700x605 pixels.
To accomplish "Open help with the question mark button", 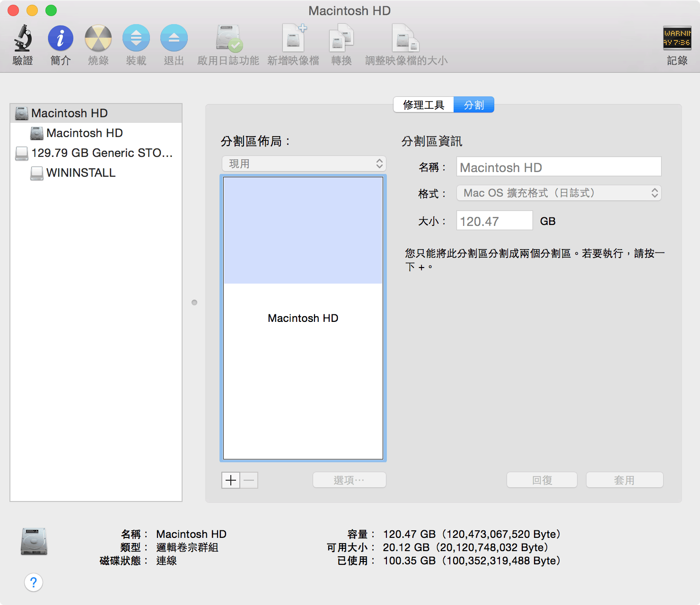I will pos(34,582).
